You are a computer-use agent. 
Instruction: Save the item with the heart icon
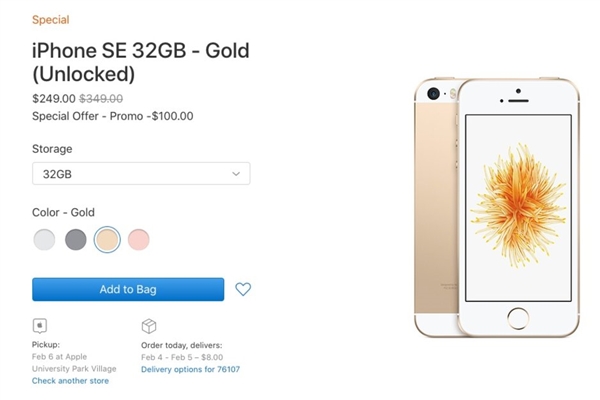click(243, 289)
